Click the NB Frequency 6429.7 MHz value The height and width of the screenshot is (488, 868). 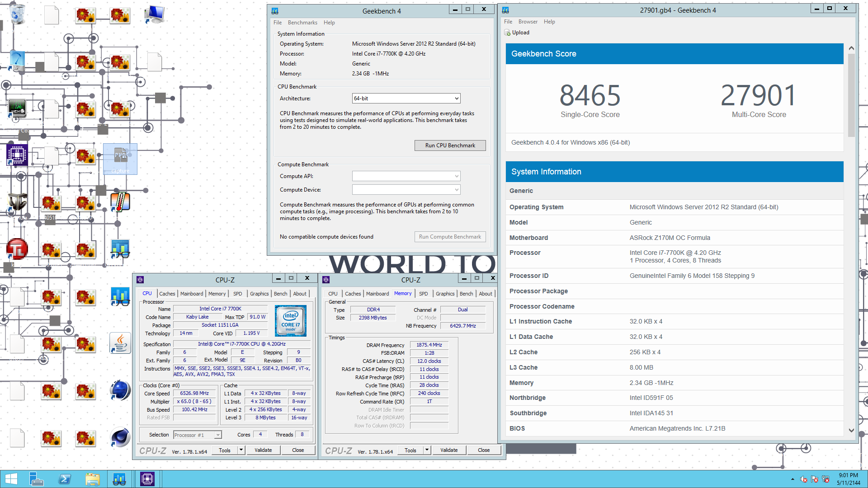[x=463, y=326]
